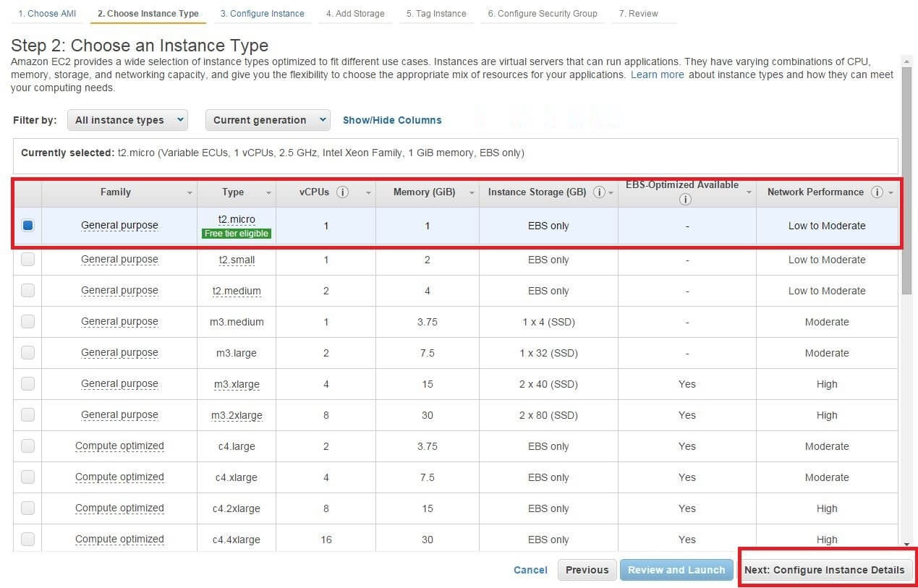Click the m3.medium type label
Image resolution: width=918 pixels, height=588 pixels.
point(237,322)
